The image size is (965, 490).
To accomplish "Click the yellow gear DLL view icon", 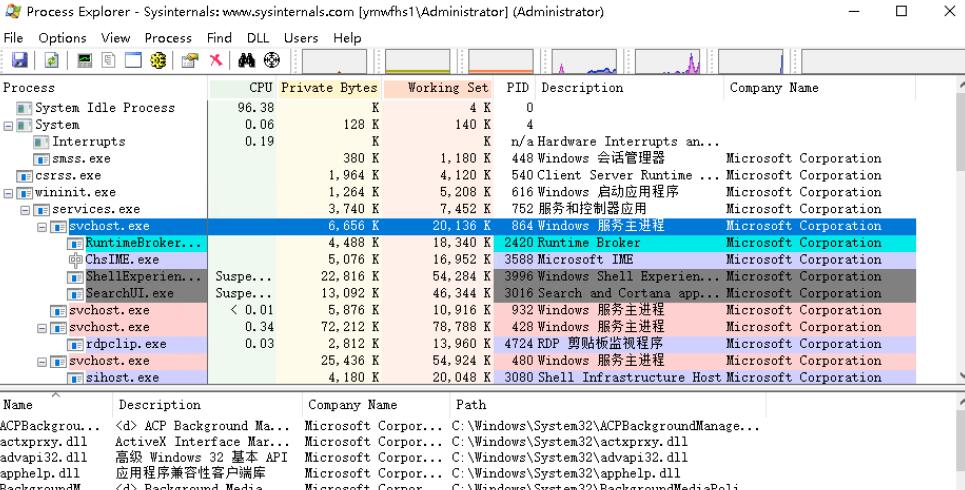I will pos(158,60).
